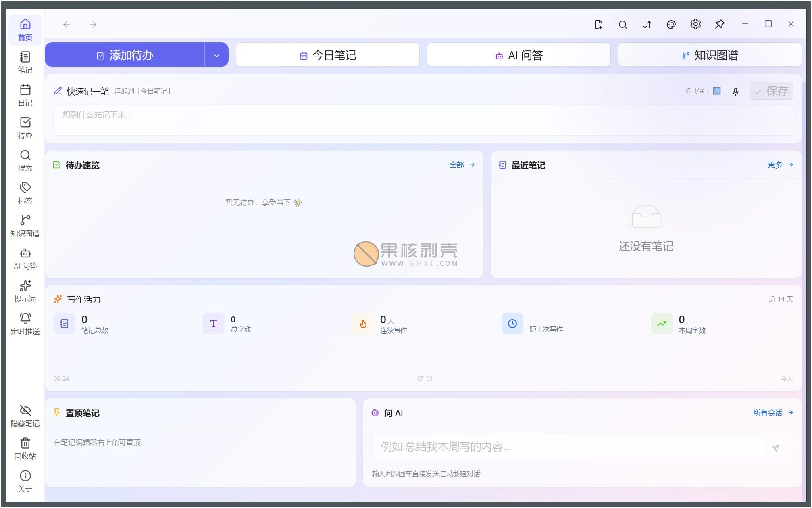Click the 今天 chart date label
Image resolution: width=812 pixels, height=508 pixels.
pyautogui.click(x=787, y=379)
